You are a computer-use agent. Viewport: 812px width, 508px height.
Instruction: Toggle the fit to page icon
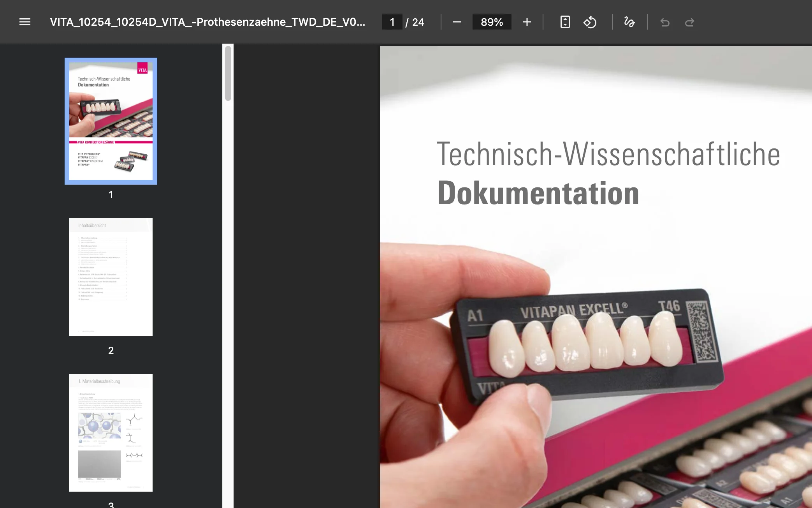tap(565, 22)
